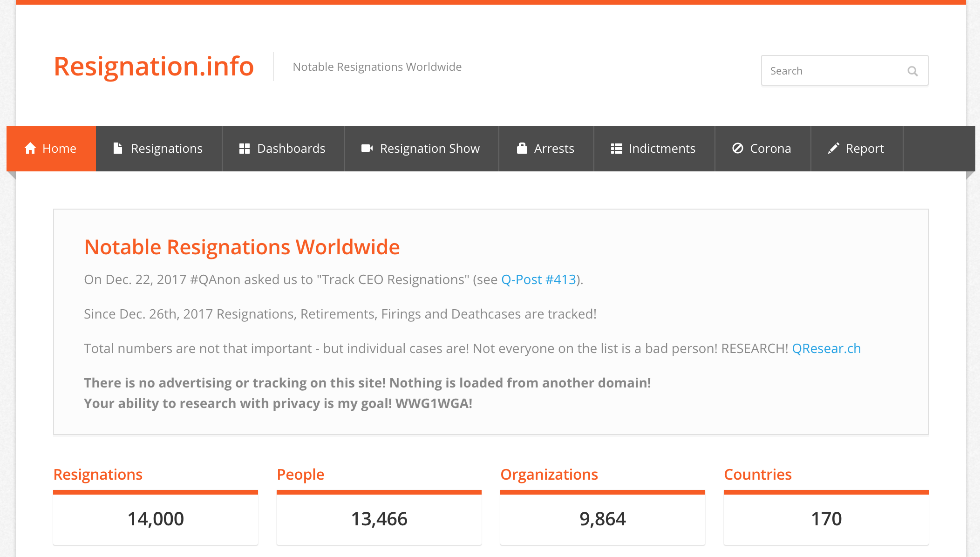This screenshot has height=557, width=980.
Task: Click the Countries stat heading
Action: point(757,474)
